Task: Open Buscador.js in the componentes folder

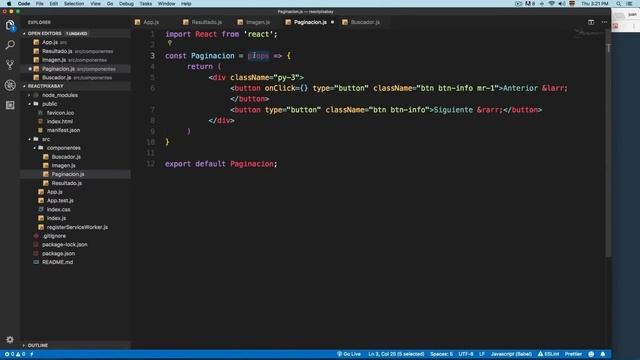Action: tap(66, 157)
